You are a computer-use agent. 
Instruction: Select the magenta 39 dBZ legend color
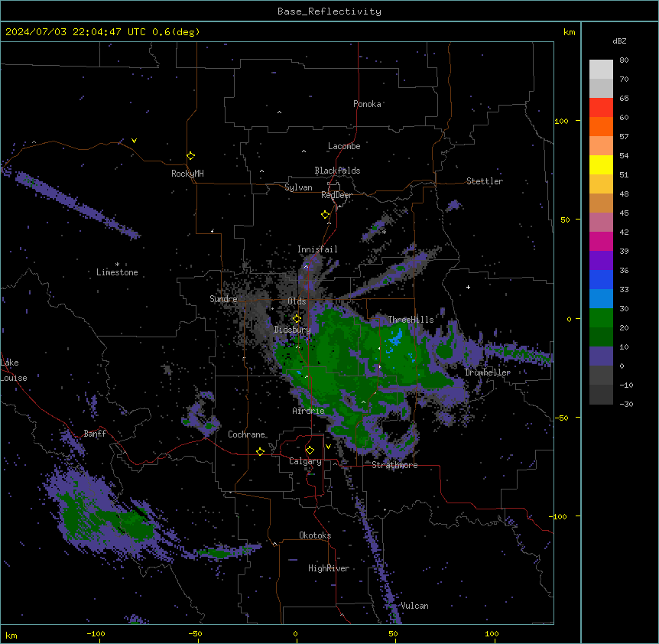click(601, 241)
